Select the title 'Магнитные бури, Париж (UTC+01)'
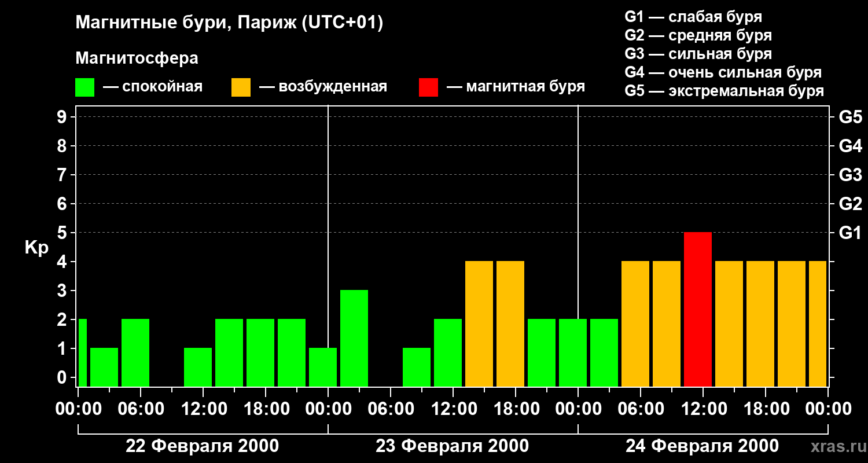This screenshot has height=463, width=868. pyautogui.click(x=230, y=24)
